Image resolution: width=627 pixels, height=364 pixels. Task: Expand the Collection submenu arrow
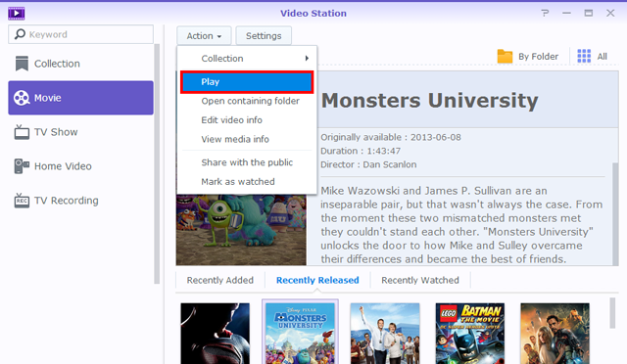[x=307, y=59]
